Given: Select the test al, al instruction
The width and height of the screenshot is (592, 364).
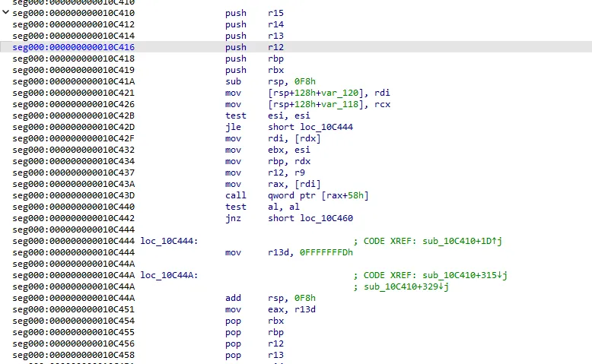Looking at the screenshot, I should pyautogui.click(x=262, y=207).
